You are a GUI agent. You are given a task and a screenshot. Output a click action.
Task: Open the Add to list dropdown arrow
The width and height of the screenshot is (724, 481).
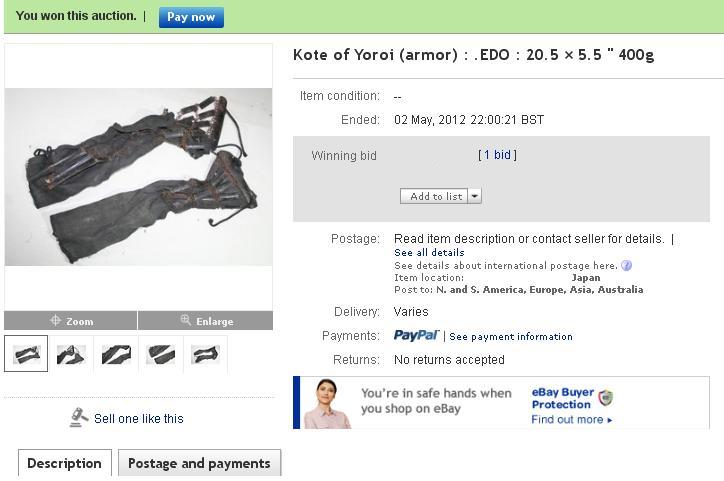pyautogui.click(x=475, y=196)
